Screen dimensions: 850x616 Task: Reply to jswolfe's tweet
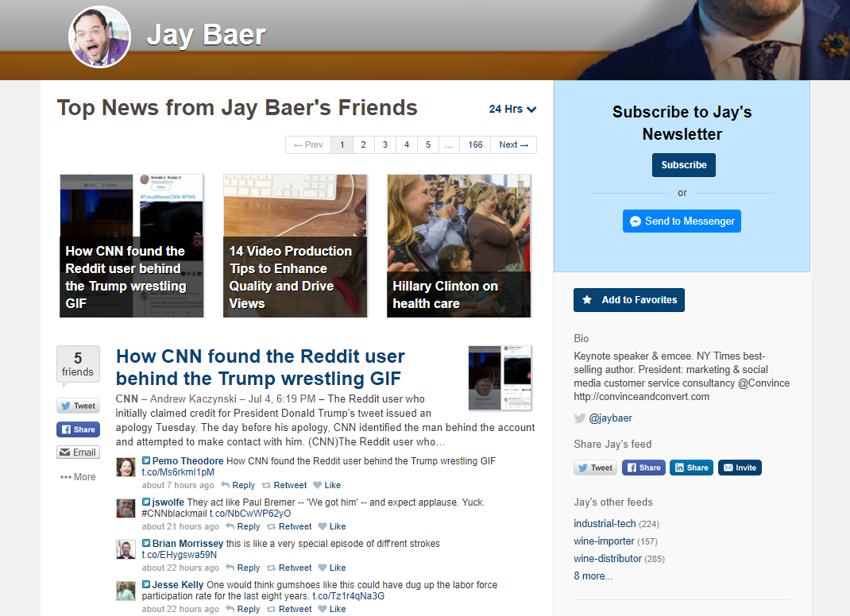(243, 526)
